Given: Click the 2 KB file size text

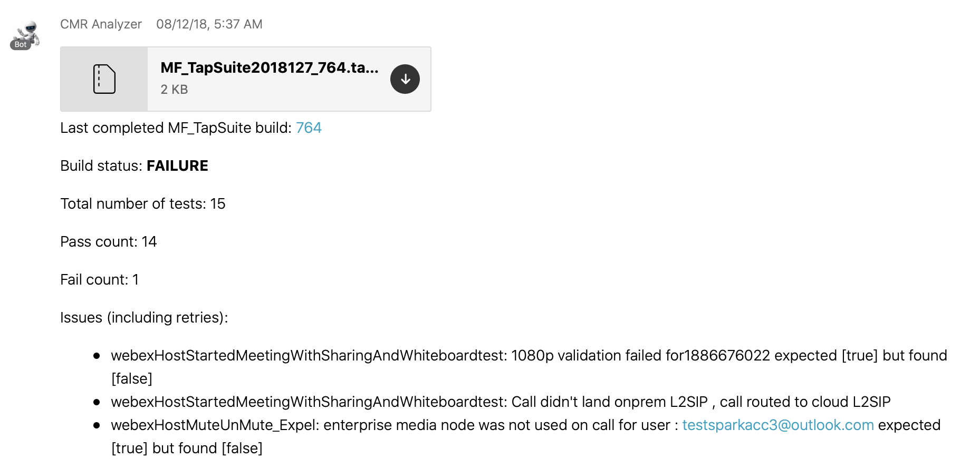Looking at the screenshot, I should tap(174, 90).
